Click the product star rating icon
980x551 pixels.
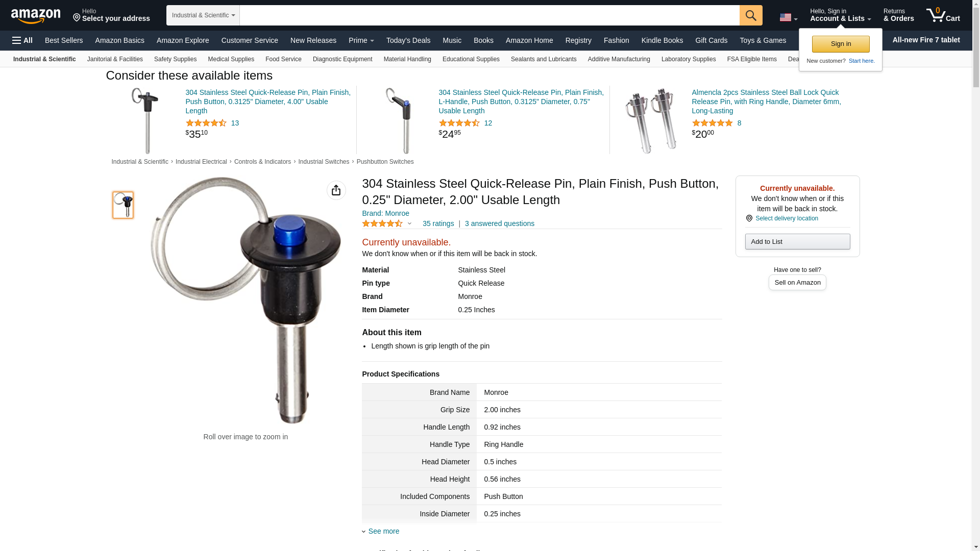(382, 223)
